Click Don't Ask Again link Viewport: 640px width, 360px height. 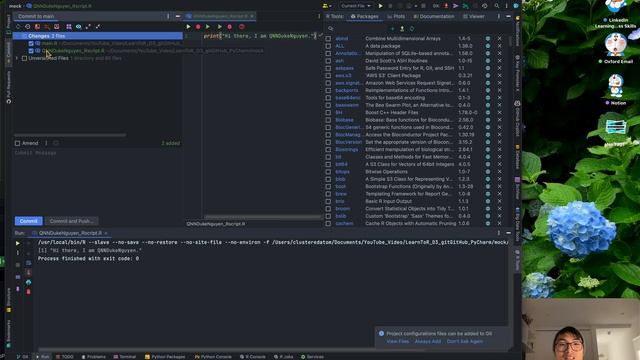tap(464, 341)
